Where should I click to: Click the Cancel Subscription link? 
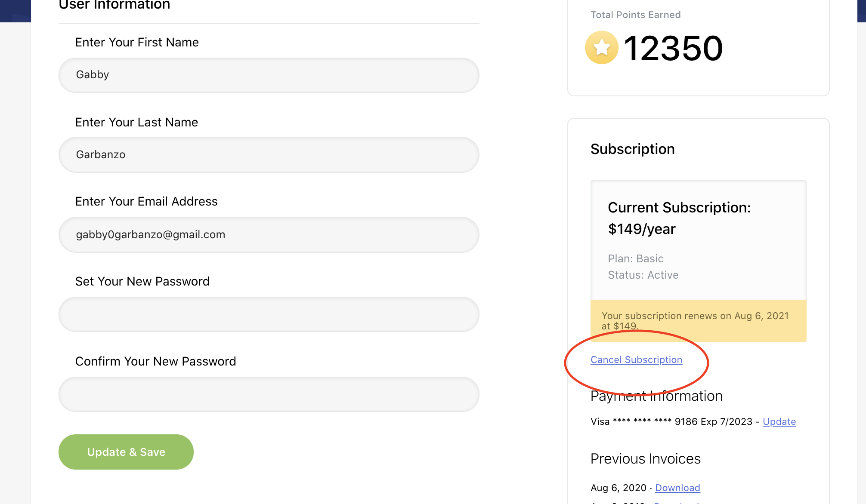tap(636, 360)
